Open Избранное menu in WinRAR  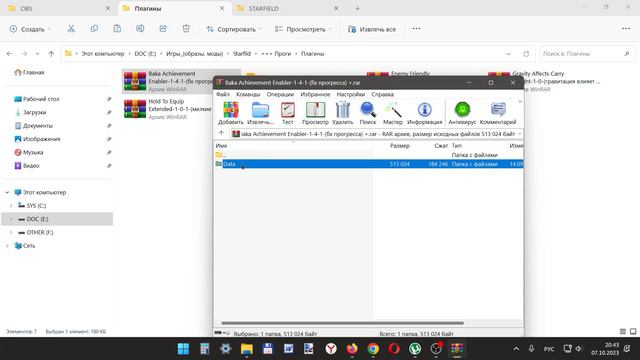tap(315, 94)
